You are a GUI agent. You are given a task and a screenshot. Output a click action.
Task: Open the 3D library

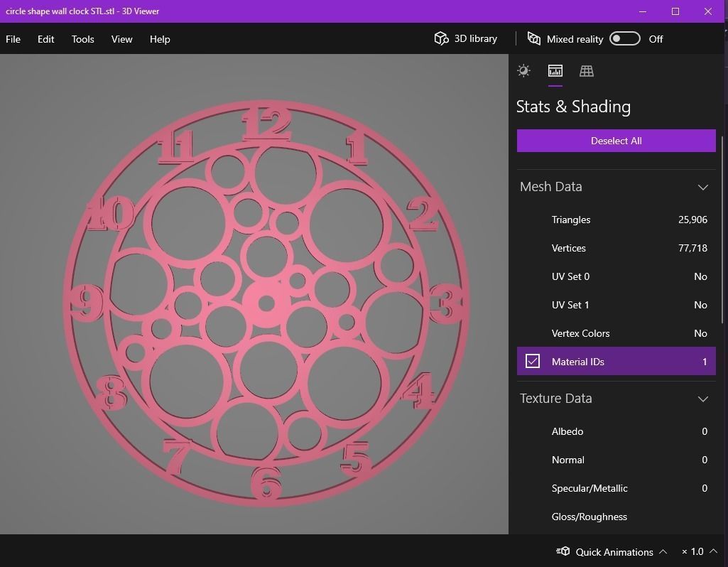click(465, 38)
